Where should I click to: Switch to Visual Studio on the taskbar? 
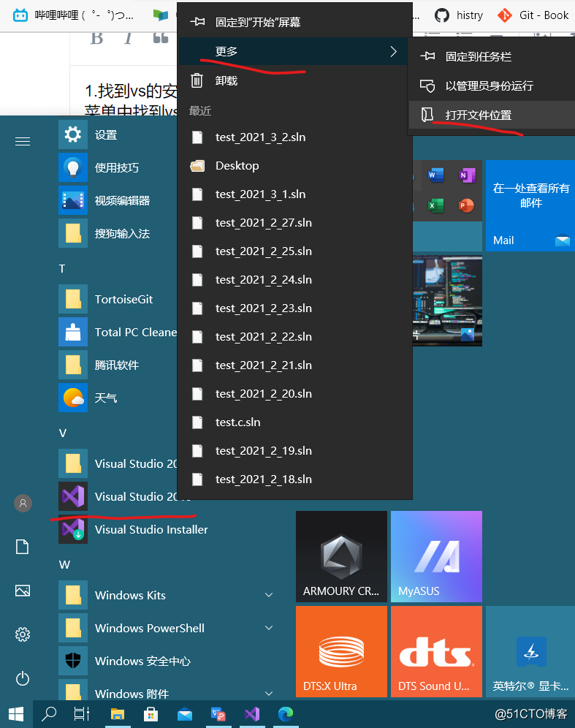252,714
